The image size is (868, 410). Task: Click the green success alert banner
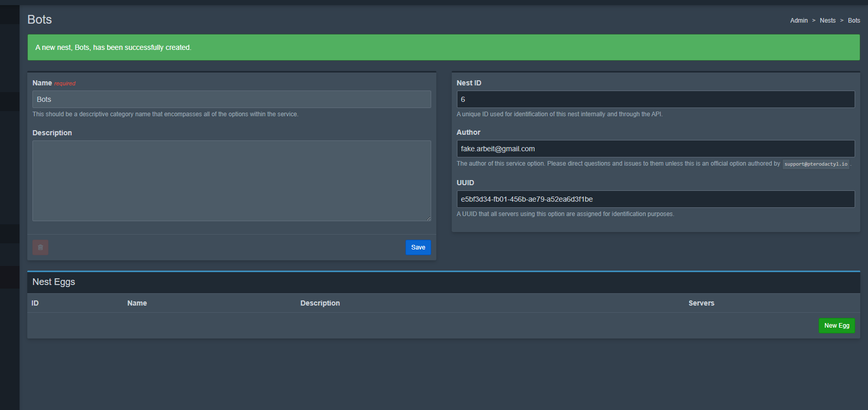click(x=443, y=47)
